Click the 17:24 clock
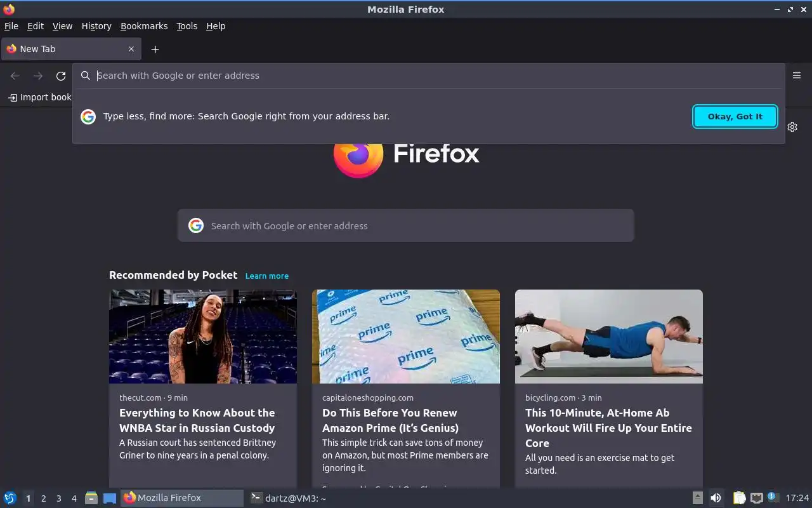The height and width of the screenshot is (508, 812). (x=797, y=498)
